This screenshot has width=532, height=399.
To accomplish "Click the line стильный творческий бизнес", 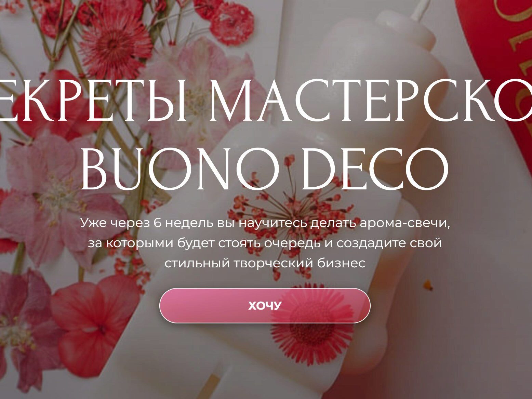I will tap(265, 264).
